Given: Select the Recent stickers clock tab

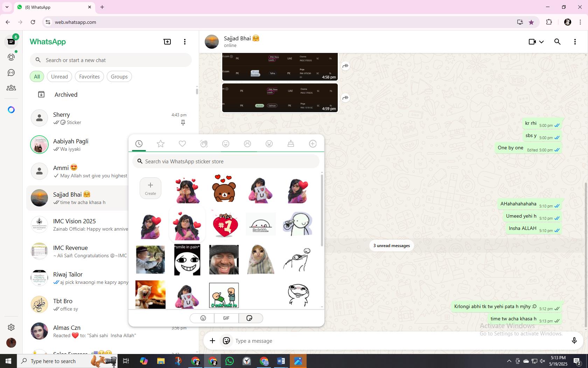Looking at the screenshot, I should click(139, 144).
